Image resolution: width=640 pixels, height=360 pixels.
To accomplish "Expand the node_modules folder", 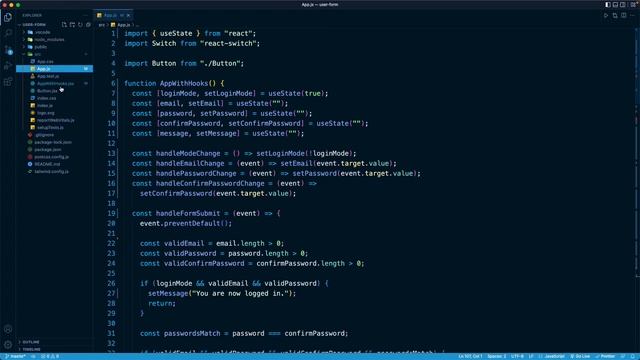I will click(54, 39).
